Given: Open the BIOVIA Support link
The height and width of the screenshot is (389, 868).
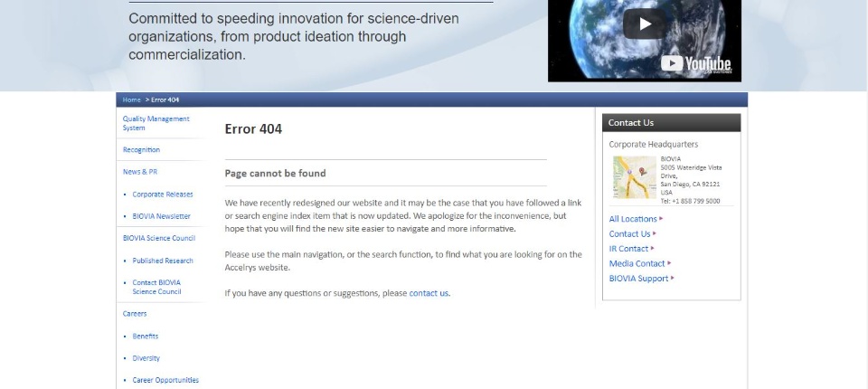Looking at the screenshot, I should [x=639, y=279].
